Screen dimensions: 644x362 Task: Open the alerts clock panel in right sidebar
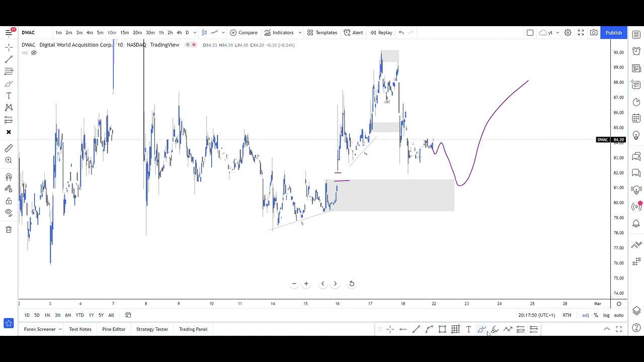pos(636,51)
